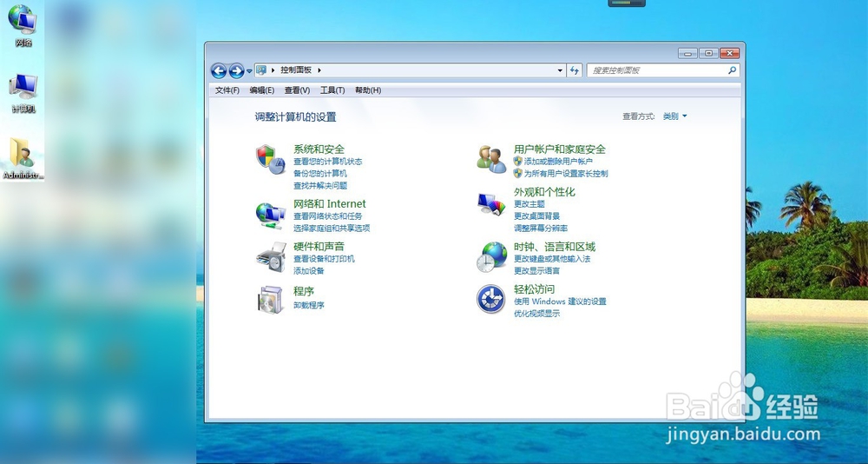This screenshot has height=464, width=868.
Task: Open the 编辑(E) menu
Action: click(x=262, y=90)
